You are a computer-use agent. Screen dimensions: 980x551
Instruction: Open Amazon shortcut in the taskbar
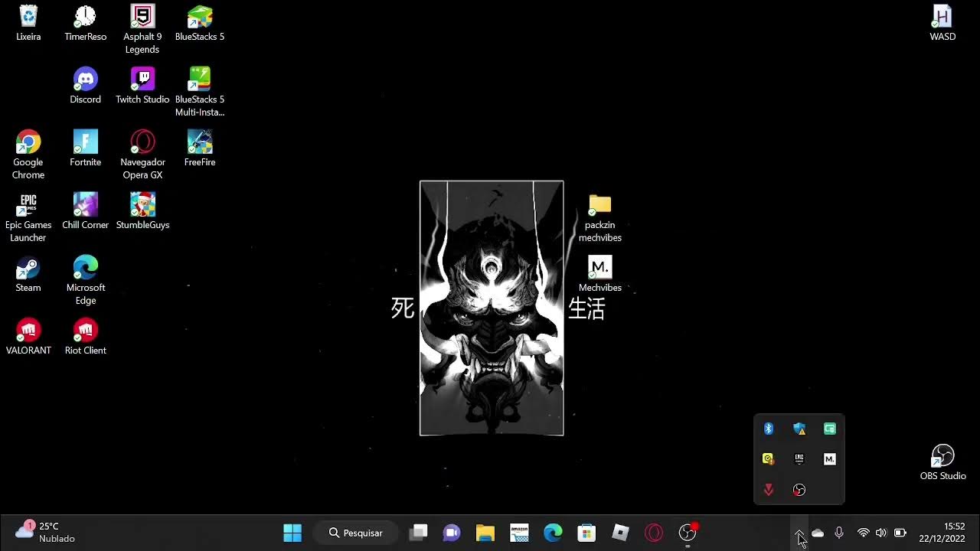point(519,533)
